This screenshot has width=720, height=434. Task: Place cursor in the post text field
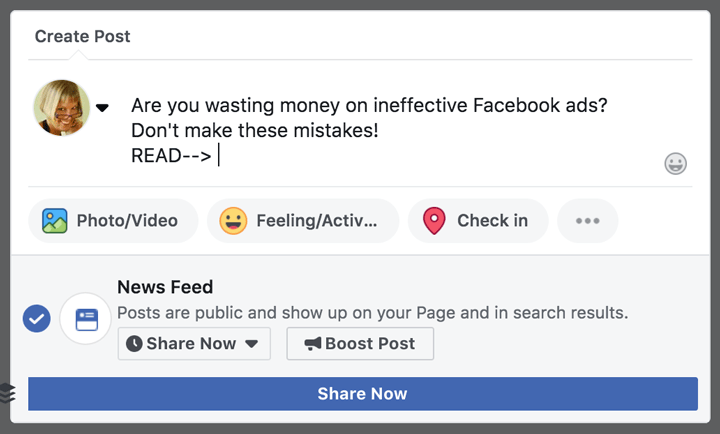tap(395, 131)
